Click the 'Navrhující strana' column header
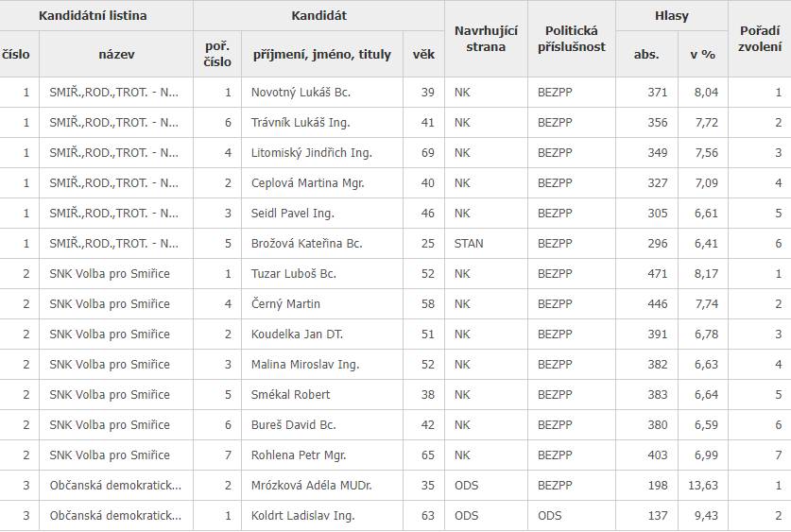The height and width of the screenshot is (532, 791). click(486, 39)
